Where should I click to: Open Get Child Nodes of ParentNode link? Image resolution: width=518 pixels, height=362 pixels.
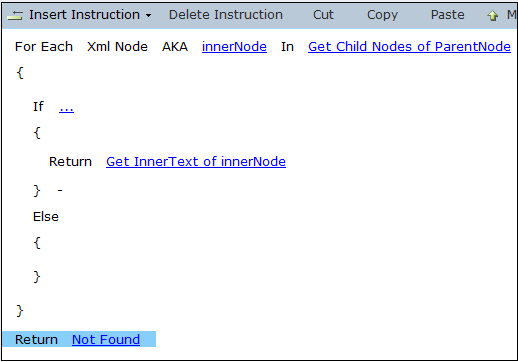(409, 47)
